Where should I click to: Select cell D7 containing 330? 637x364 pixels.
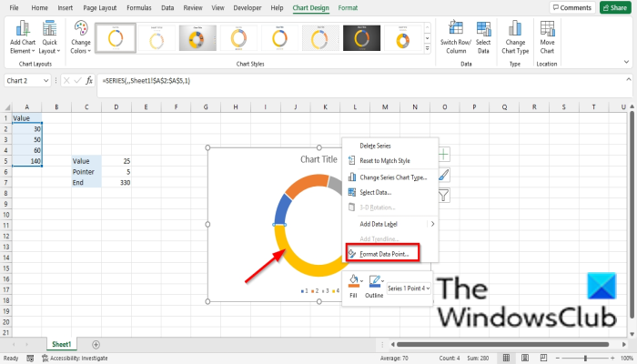click(116, 182)
